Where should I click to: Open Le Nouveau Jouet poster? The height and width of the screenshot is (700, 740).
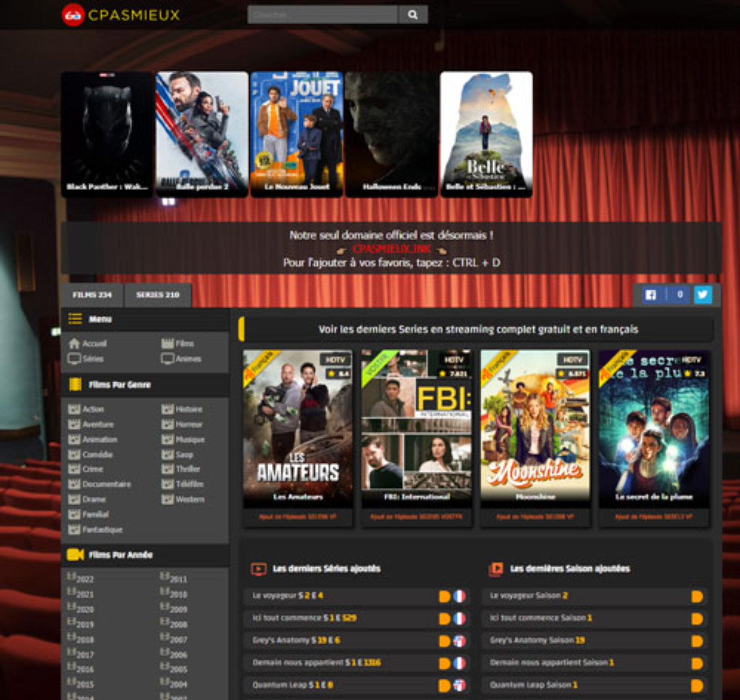click(297, 134)
